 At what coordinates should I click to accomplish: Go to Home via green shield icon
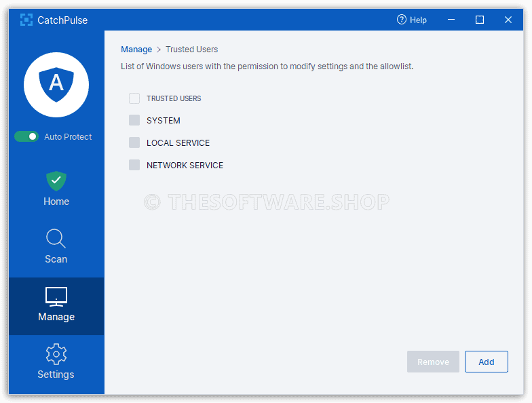(56, 181)
